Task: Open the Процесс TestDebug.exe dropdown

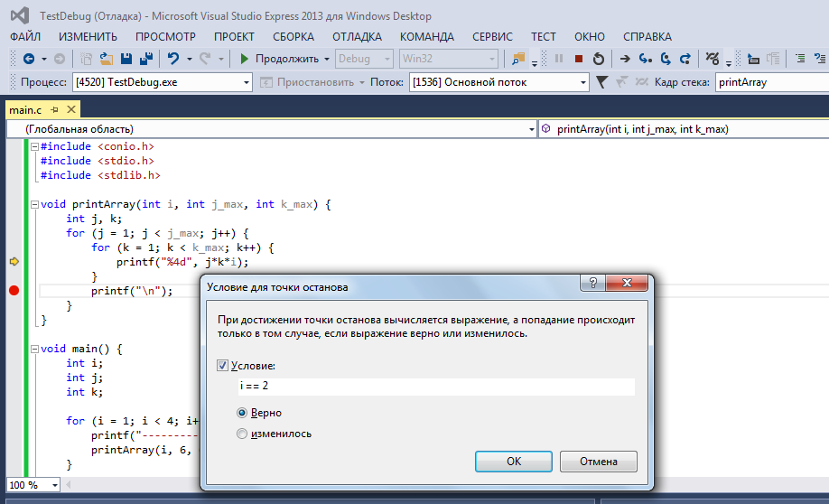Action: click(x=246, y=82)
